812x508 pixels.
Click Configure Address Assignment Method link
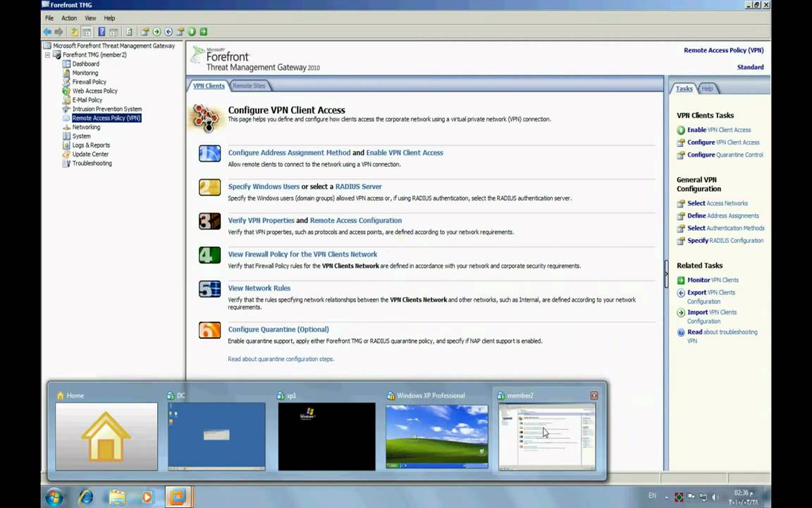pos(290,153)
